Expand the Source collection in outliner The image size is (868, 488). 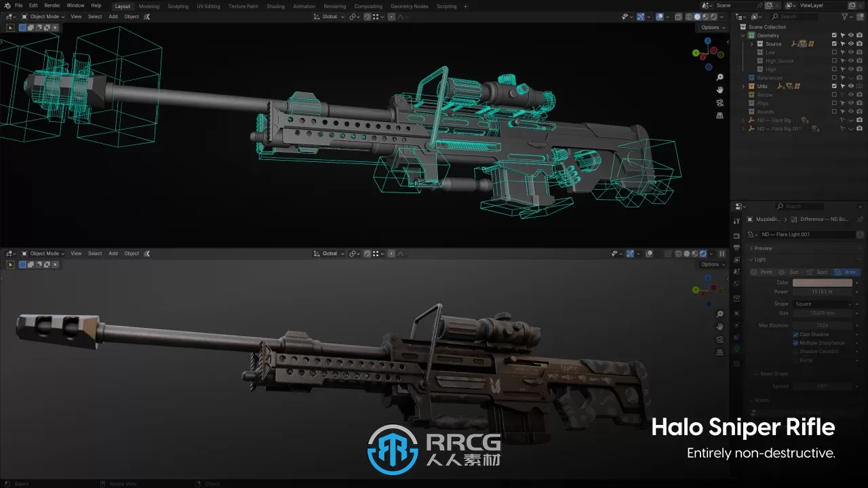751,44
